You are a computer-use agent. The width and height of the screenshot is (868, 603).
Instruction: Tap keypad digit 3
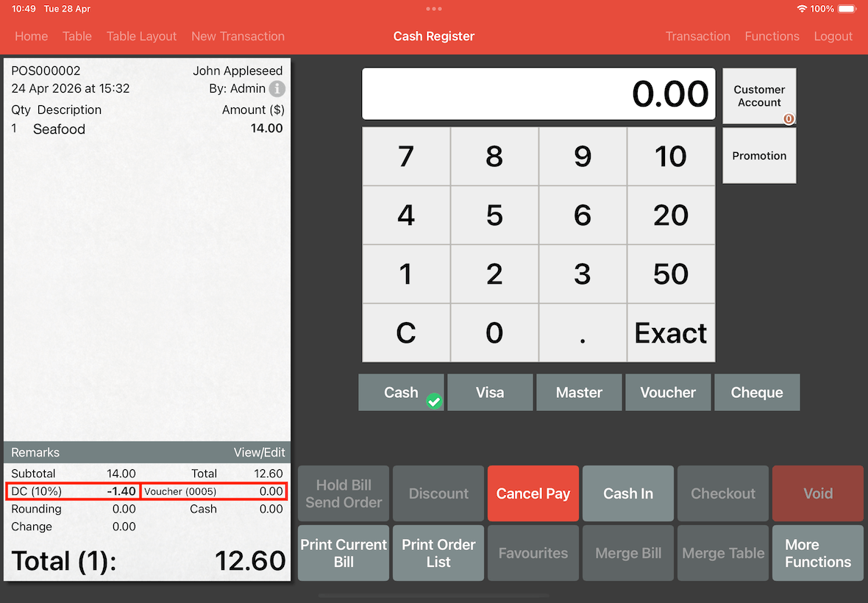[583, 274]
